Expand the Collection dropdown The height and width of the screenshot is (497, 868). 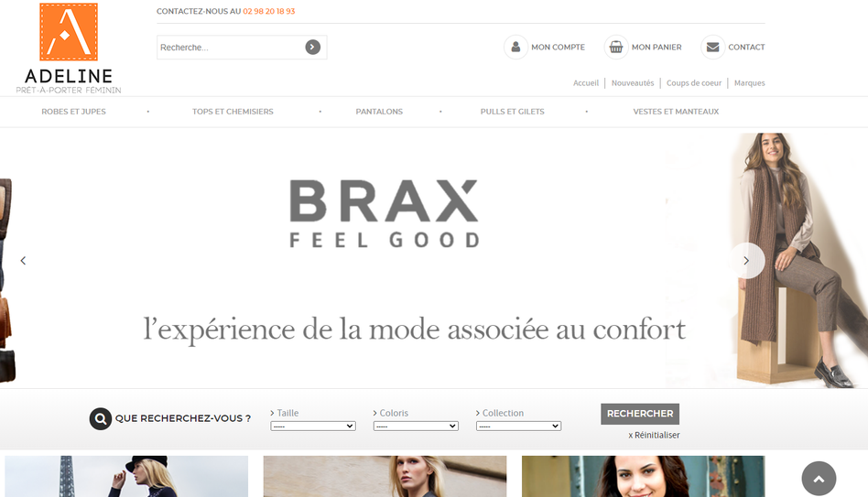(519, 427)
